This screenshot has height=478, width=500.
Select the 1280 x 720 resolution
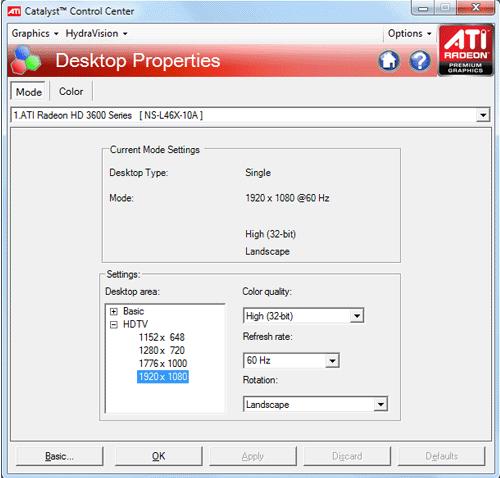162,350
